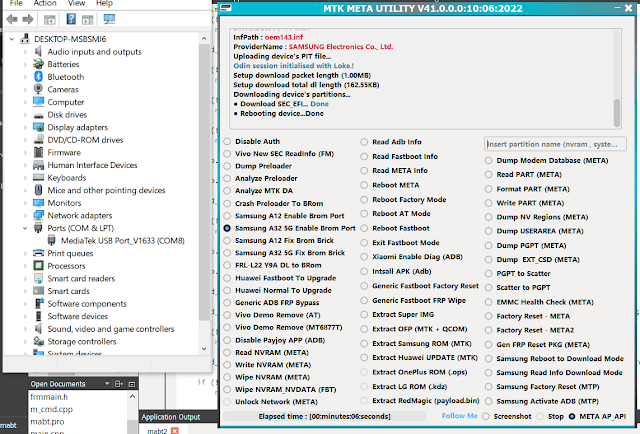640x434 pixels.
Task: Click Back arrow in Device Manager toolbar
Action: 12,19
